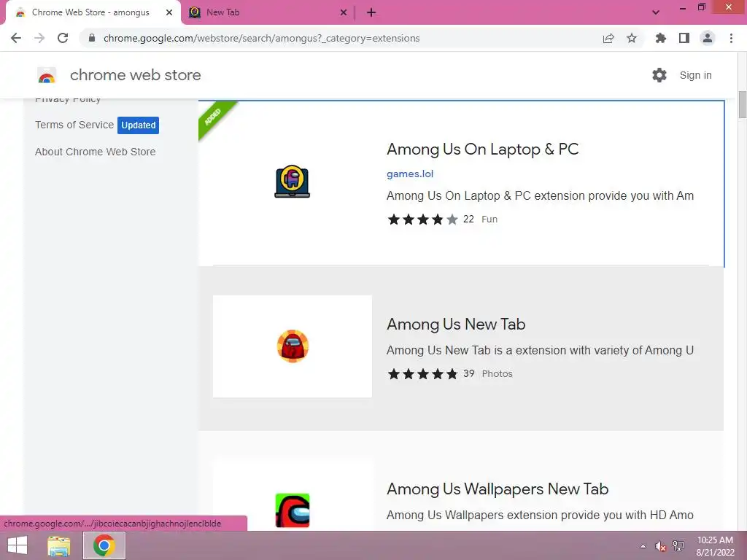
Task: Click the Chrome Web Store rainbow logo
Action: (x=47, y=75)
